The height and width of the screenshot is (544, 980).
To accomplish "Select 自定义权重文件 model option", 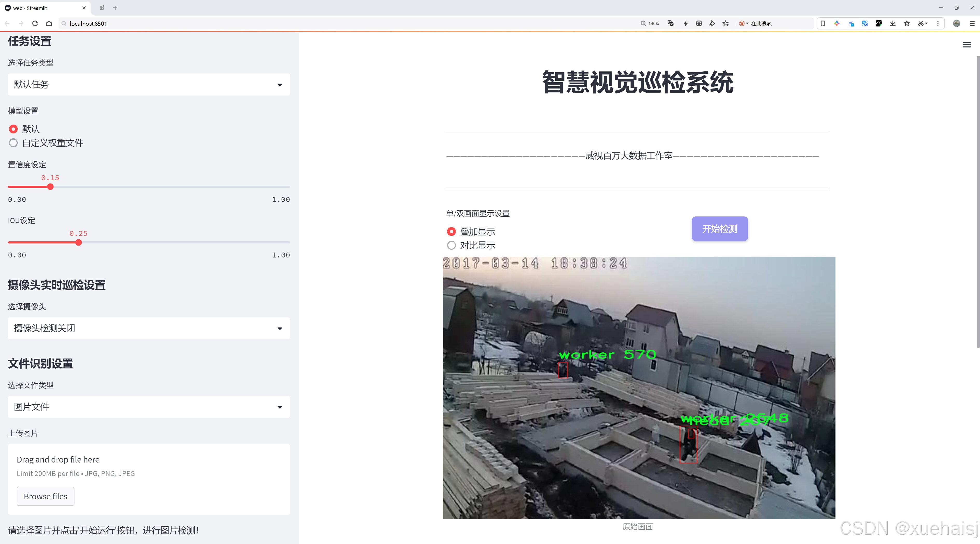I will pyautogui.click(x=14, y=143).
